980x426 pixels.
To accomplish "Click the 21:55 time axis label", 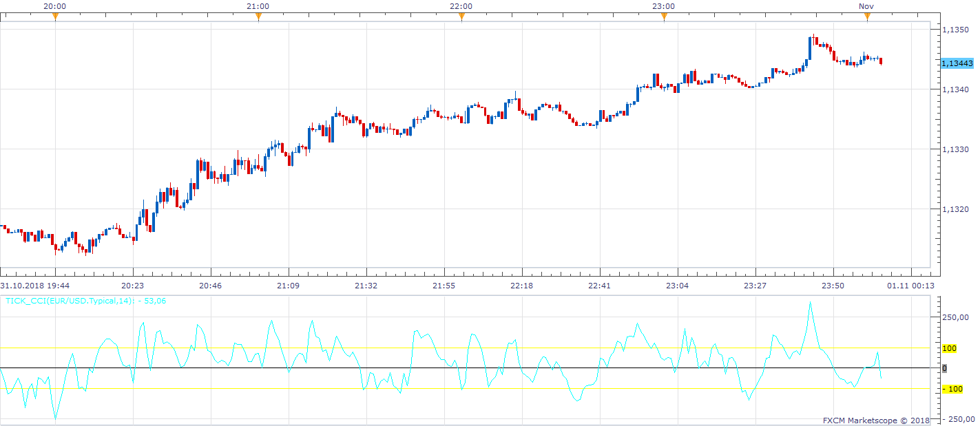I will click(444, 285).
